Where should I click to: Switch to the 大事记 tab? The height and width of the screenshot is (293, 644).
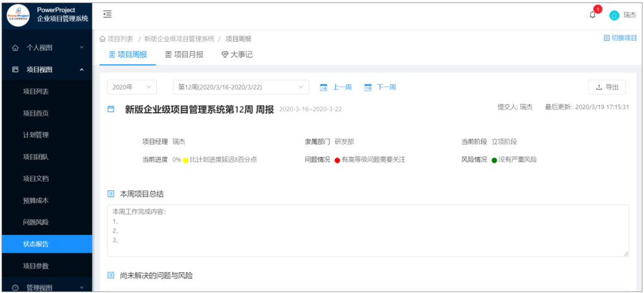(237, 54)
